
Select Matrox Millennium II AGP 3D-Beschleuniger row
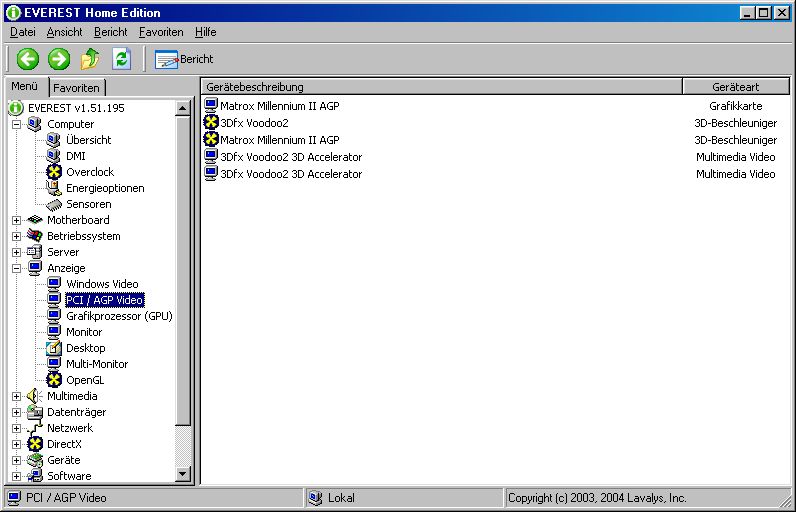coord(495,140)
